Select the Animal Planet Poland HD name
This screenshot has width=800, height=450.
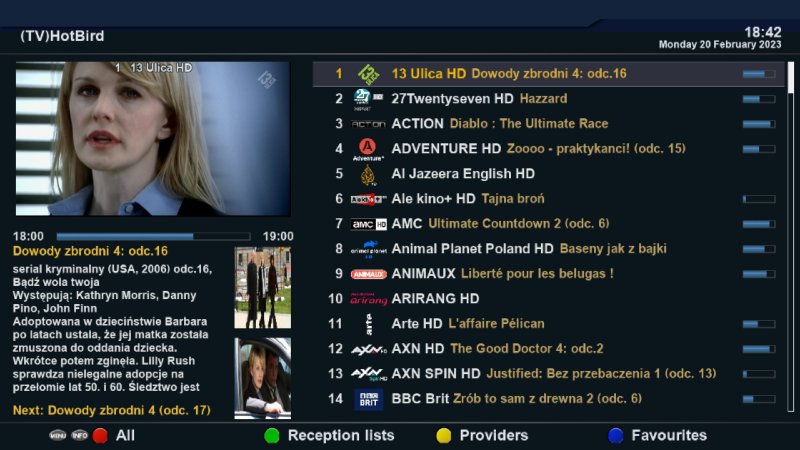[472, 249]
